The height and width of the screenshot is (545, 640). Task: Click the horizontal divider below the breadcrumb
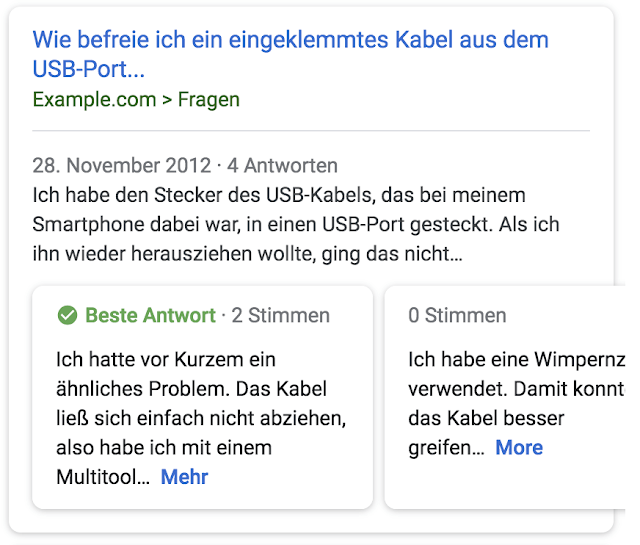point(310,131)
